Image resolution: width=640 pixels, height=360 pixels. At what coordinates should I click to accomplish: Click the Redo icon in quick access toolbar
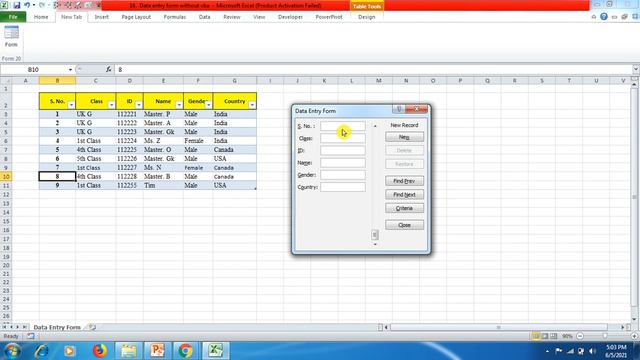coord(42,5)
